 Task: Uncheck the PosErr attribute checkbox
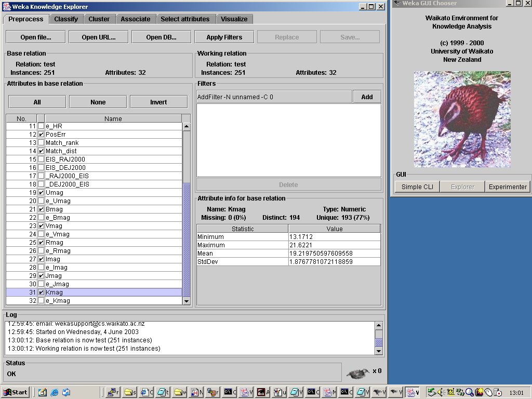pyautogui.click(x=41, y=135)
